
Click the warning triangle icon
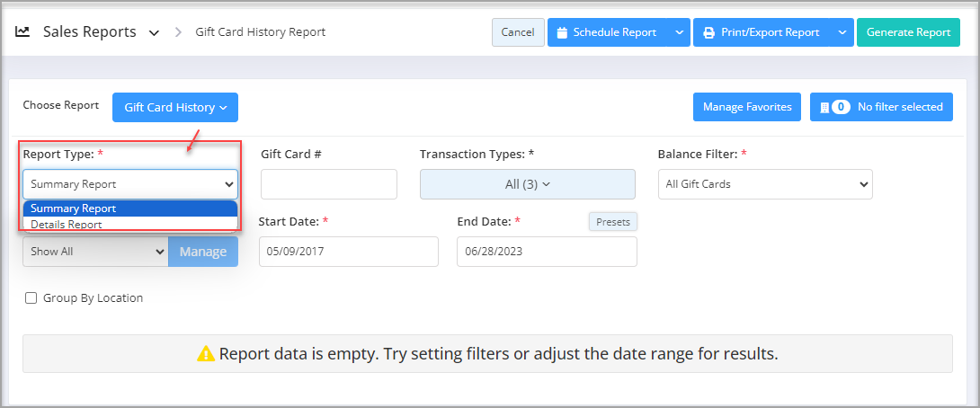click(x=206, y=354)
